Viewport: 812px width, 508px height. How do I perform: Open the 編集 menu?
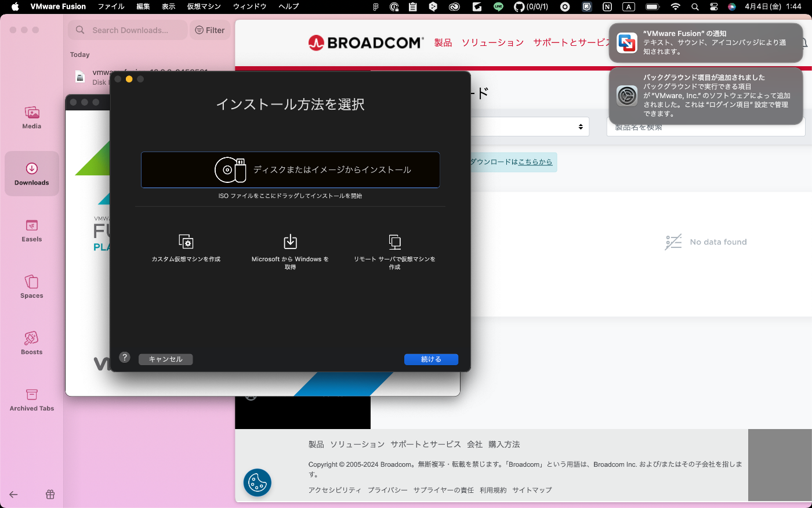pyautogui.click(x=143, y=6)
